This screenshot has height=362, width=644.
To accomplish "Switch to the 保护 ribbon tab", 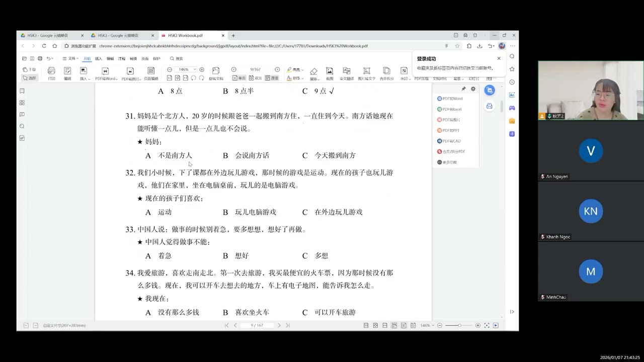I will tap(156, 59).
